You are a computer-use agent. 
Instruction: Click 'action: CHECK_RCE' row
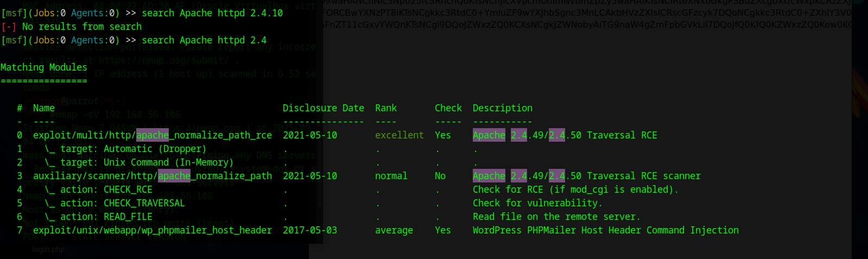click(x=98, y=189)
